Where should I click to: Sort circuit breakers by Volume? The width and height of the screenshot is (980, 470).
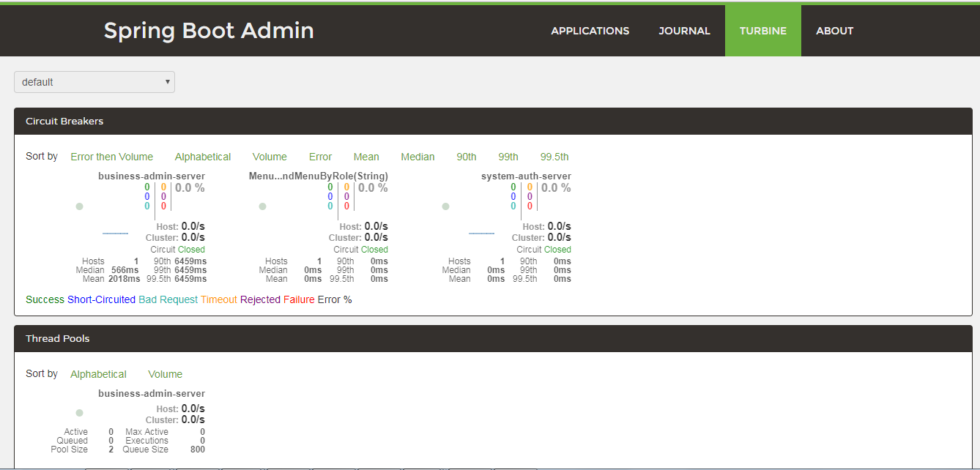click(270, 157)
